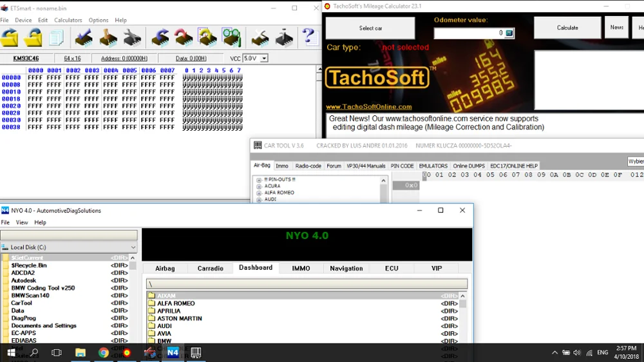Click the Address: 0 (00000H) field
This screenshot has height=362, width=644.
click(124, 59)
